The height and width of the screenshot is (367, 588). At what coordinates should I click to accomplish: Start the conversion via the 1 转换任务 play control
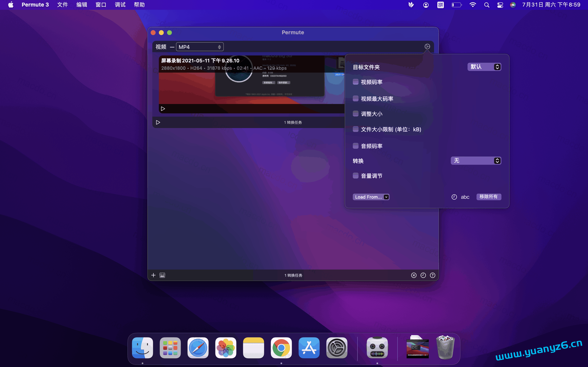(158, 122)
